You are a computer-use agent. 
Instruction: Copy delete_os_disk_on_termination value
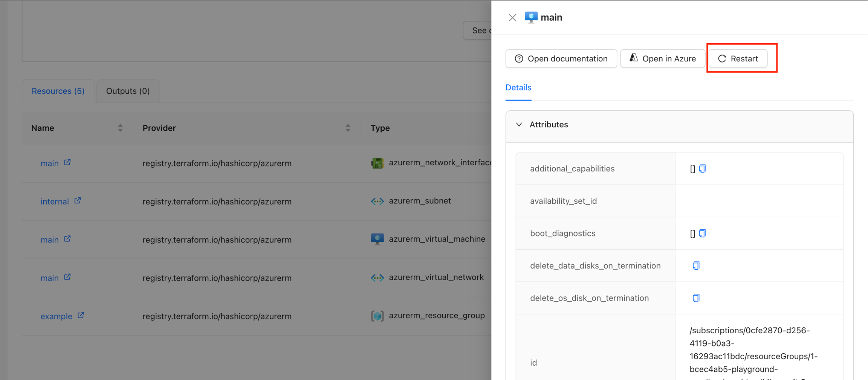click(x=696, y=298)
